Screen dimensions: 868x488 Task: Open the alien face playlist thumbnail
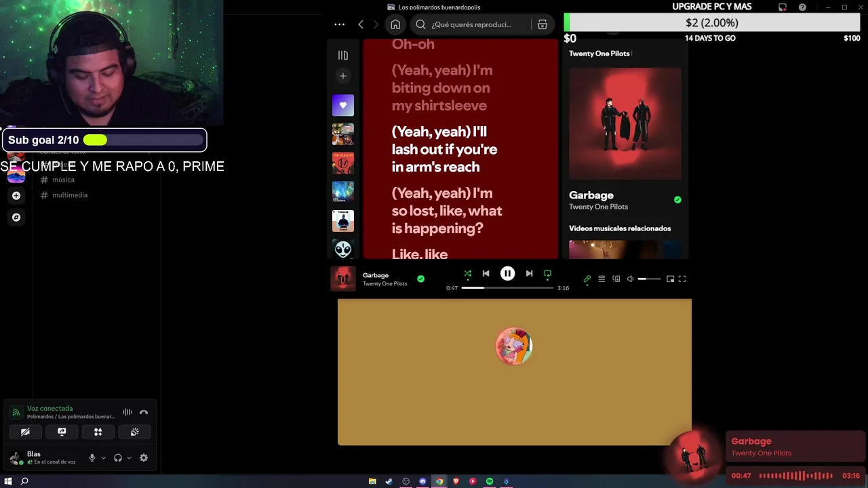pos(343,249)
